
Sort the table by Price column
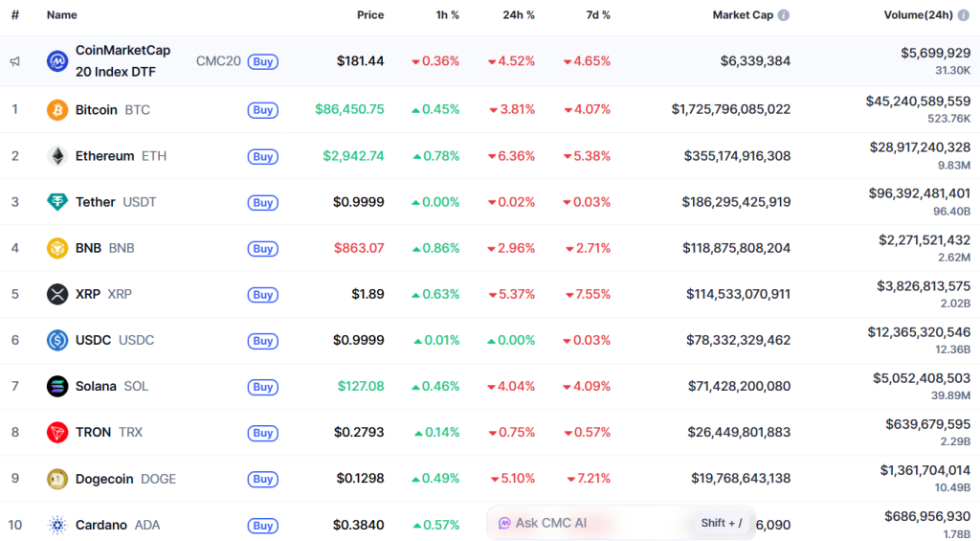(369, 15)
